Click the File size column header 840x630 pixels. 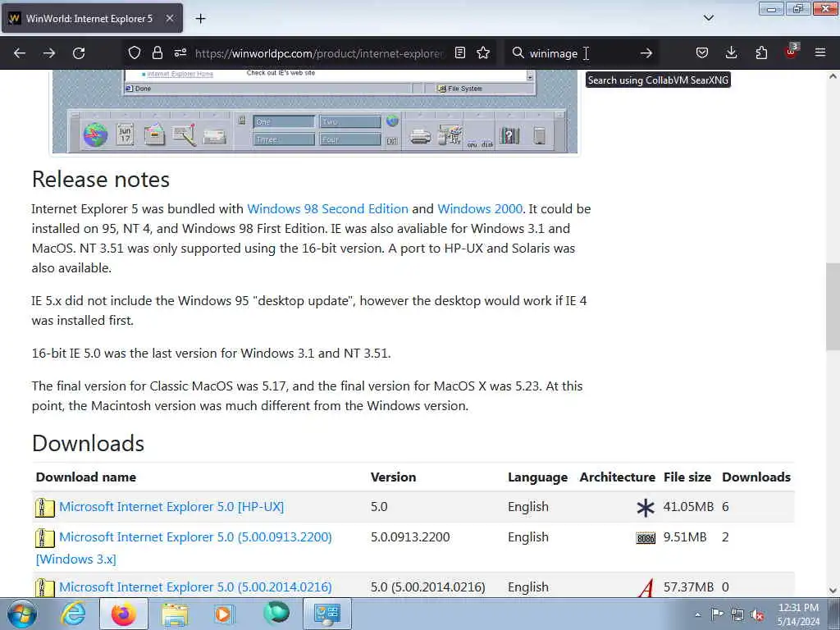point(687,477)
